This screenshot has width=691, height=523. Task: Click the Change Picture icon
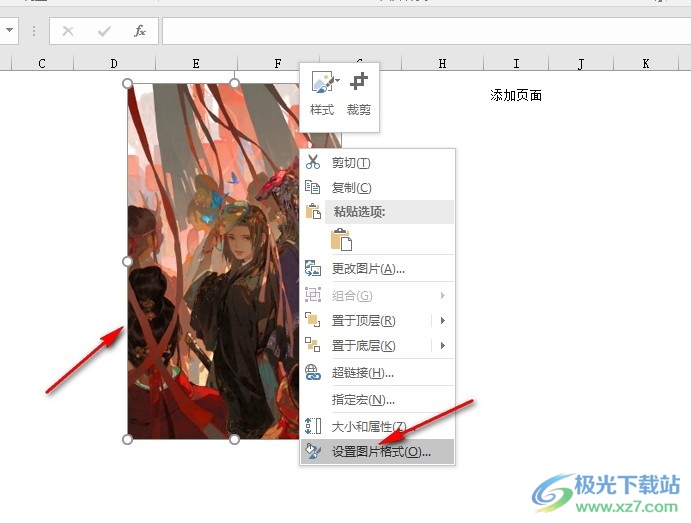(x=313, y=268)
